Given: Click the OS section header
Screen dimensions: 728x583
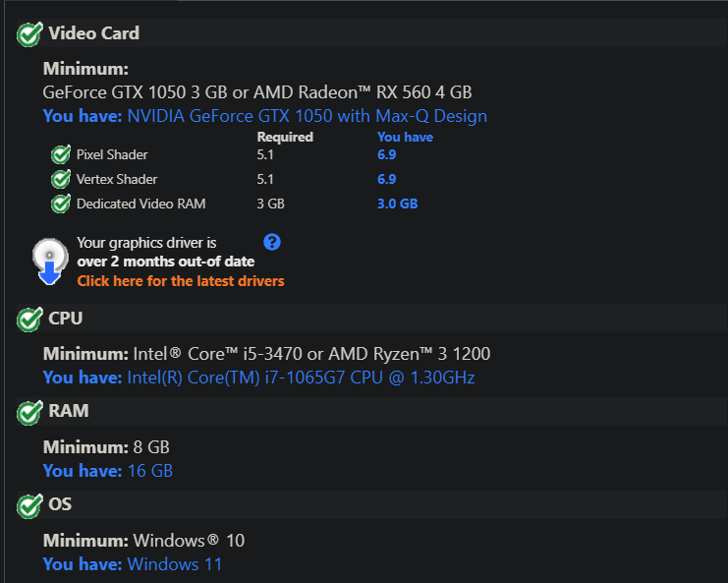Looking at the screenshot, I should coord(60,504).
